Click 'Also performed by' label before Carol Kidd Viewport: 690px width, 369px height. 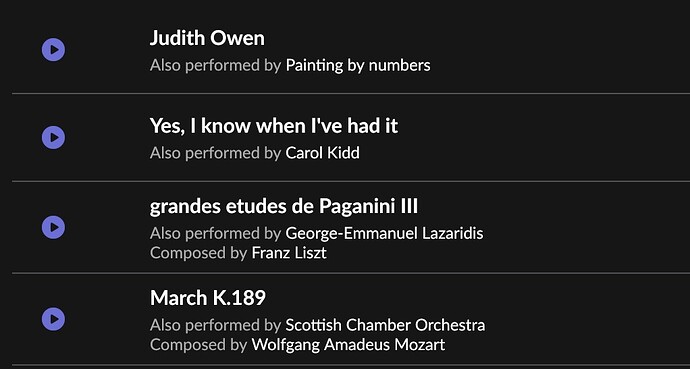[215, 153]
